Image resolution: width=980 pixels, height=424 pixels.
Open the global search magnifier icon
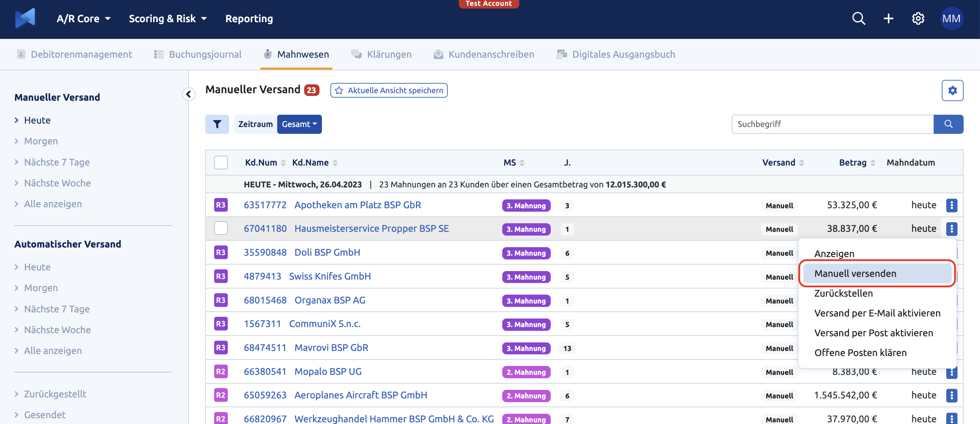[859, 18]
